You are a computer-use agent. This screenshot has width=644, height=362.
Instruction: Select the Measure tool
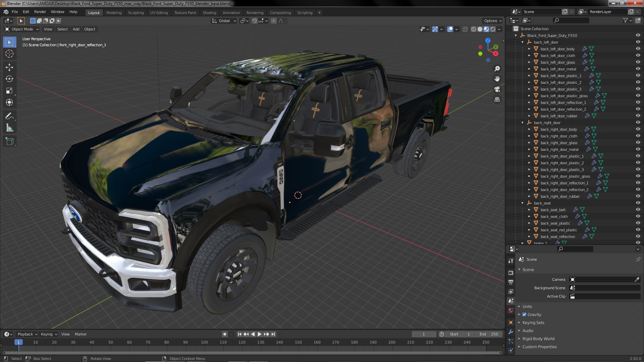(9, 128)
